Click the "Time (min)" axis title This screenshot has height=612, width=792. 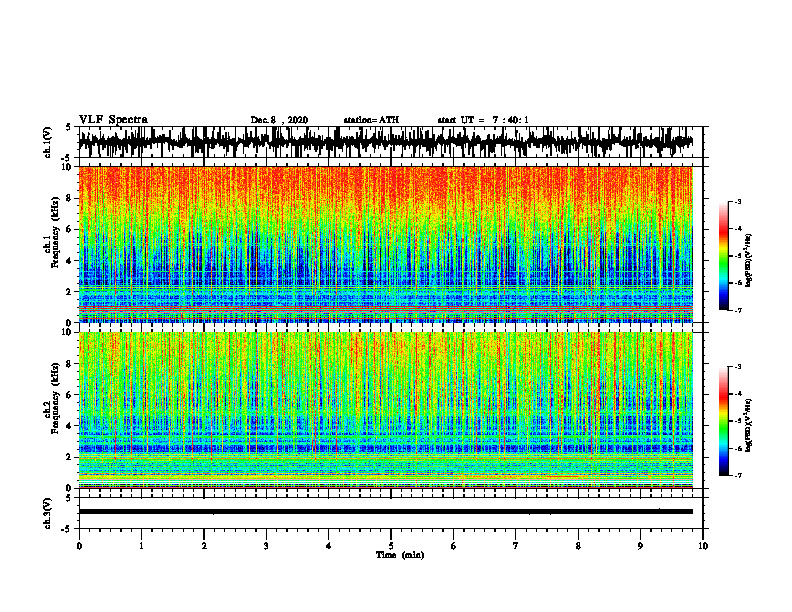[x=400, y=555]
